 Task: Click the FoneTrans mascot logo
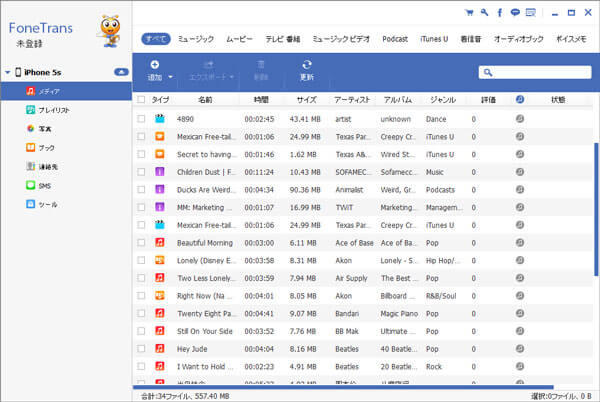point(110,31)
